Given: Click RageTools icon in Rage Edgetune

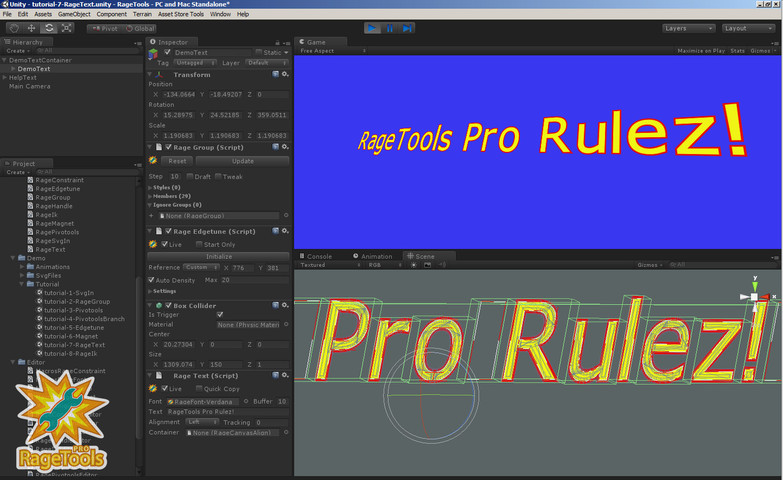Looking at the screenshot, I should [153, 244].
